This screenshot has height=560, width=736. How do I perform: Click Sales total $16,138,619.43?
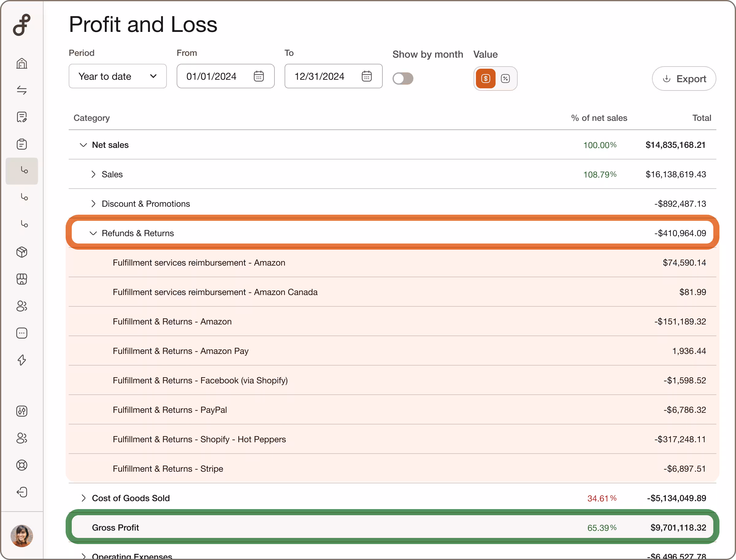(676, 174)
